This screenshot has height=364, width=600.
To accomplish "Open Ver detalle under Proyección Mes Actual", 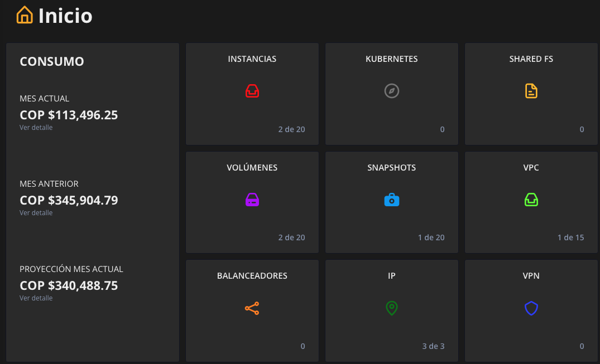I will point(36,298).
